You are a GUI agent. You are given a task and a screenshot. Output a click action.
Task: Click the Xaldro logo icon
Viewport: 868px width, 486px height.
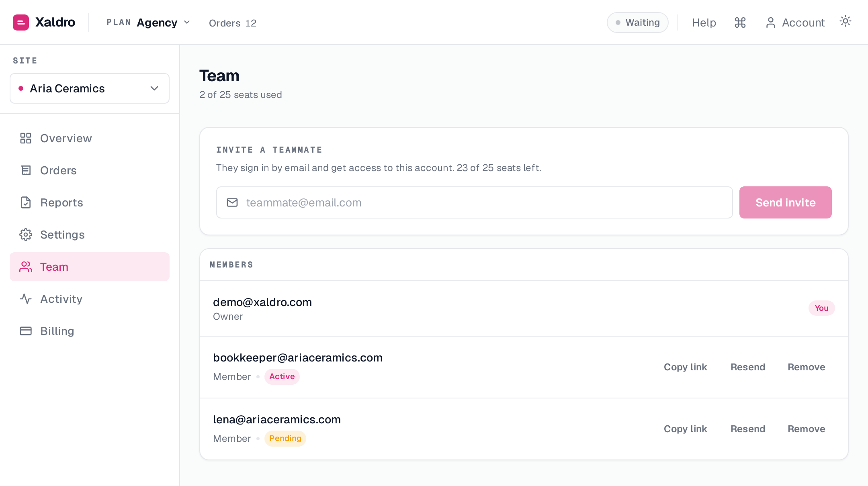click(x=21, y=22)
